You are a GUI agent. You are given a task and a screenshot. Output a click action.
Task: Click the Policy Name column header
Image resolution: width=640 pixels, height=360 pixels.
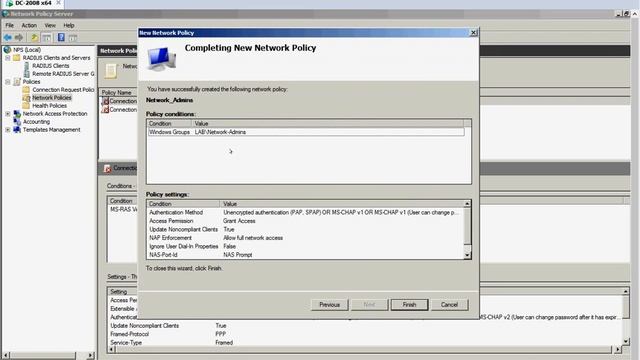[x=118, y=93]
